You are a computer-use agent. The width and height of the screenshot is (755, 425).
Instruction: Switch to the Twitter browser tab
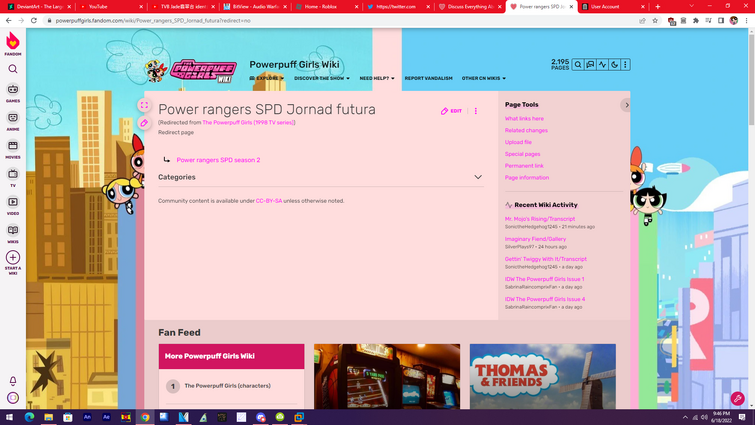pos(398,7)
